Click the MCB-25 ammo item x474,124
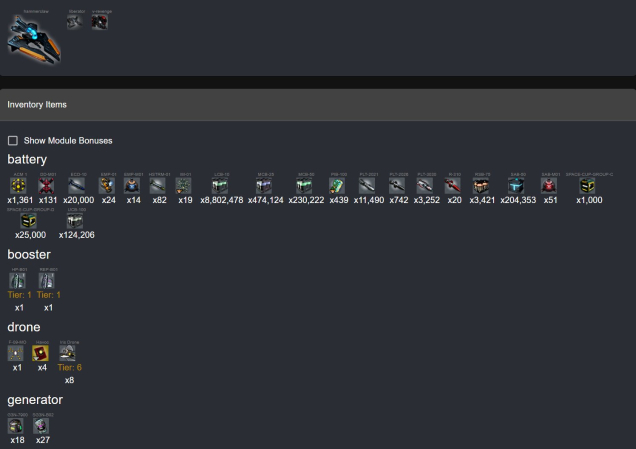 265,185
